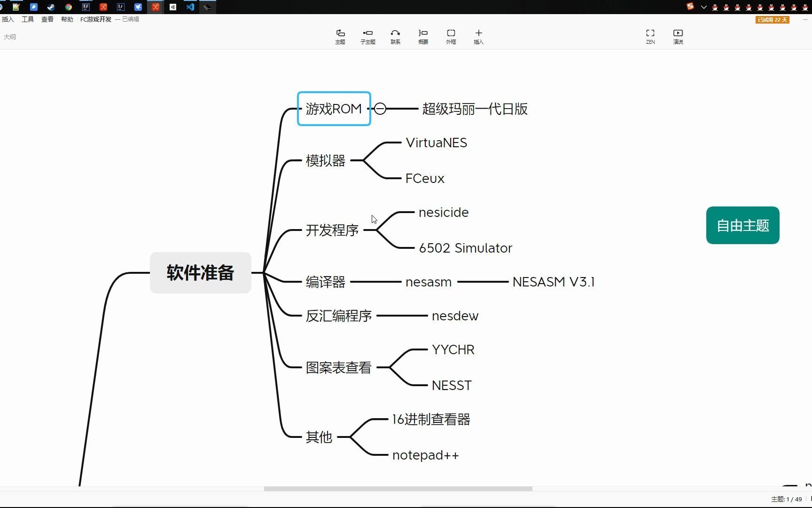Select the 自由主题 floating topic
This screenshot has width=812, height=508.
743,225
